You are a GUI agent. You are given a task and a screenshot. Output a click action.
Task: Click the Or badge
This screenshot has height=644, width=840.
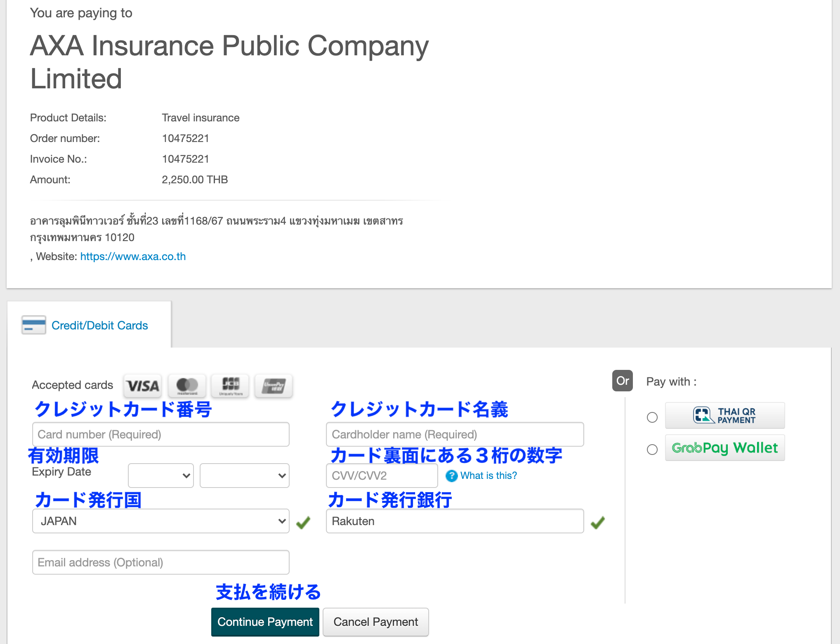click(623, 381)
